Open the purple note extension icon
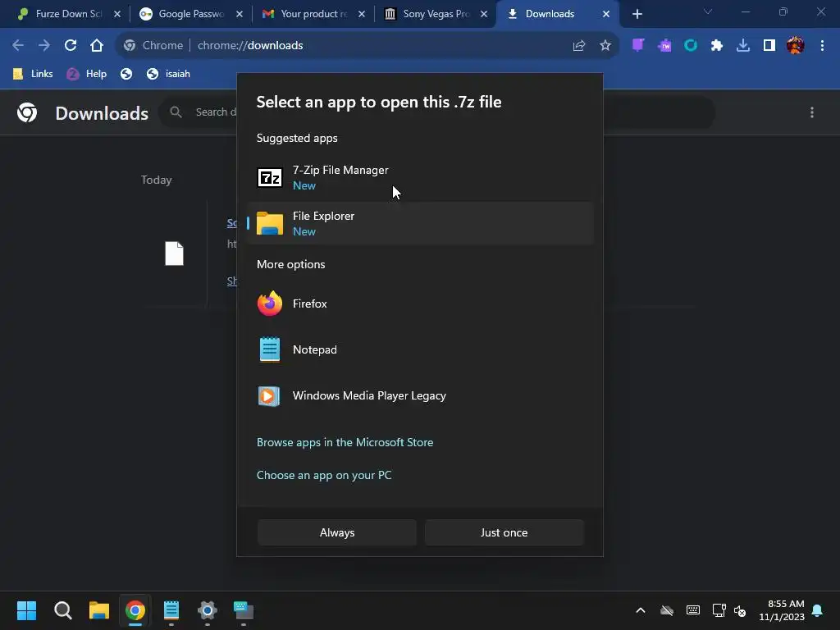Image resolution: width=840 pixels, height=630 pixels. 637,46
